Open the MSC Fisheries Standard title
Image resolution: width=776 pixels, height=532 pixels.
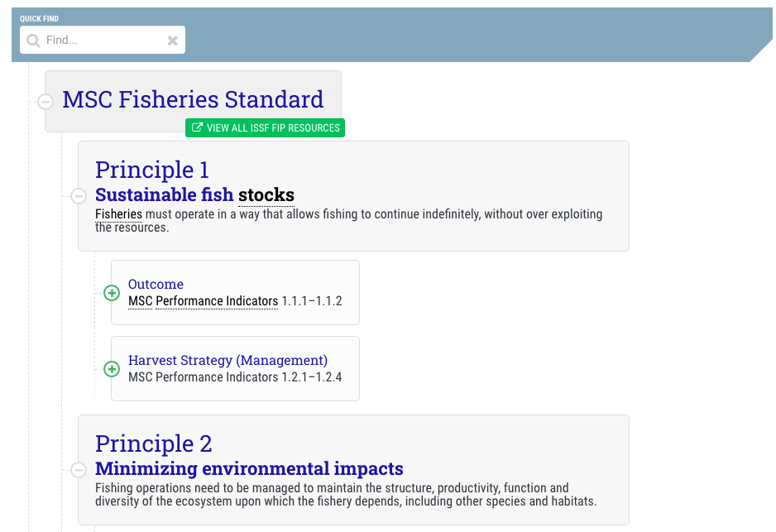click(x=193, y=99)
